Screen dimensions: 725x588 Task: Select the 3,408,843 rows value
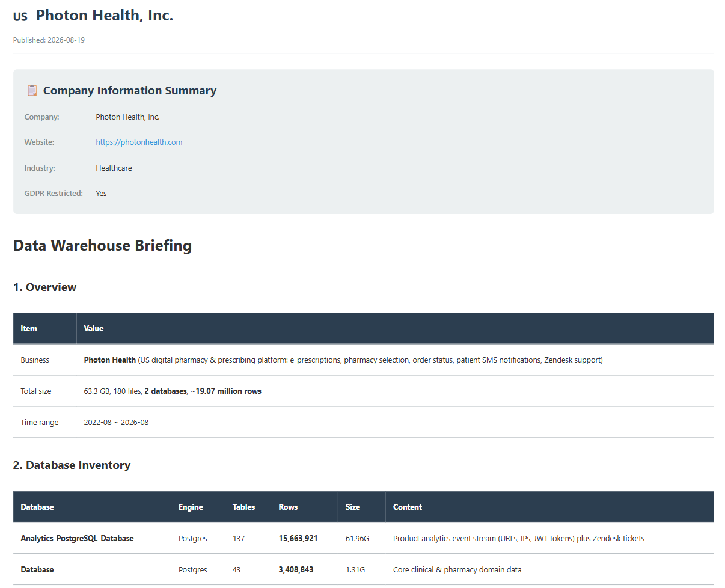pos(296,570)
